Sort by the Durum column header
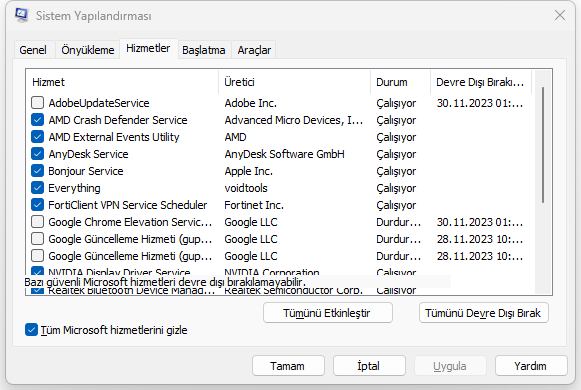Screen dimensions: 581x390 [400, 82]
